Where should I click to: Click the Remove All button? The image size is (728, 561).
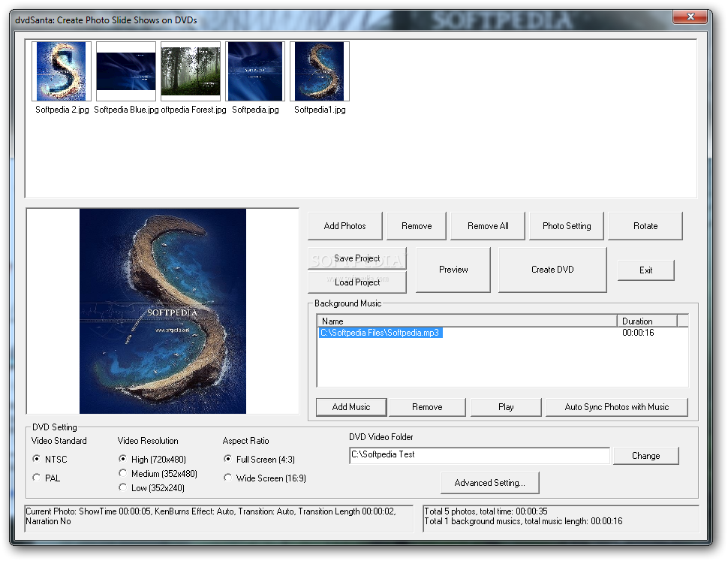tap(488, 226)
